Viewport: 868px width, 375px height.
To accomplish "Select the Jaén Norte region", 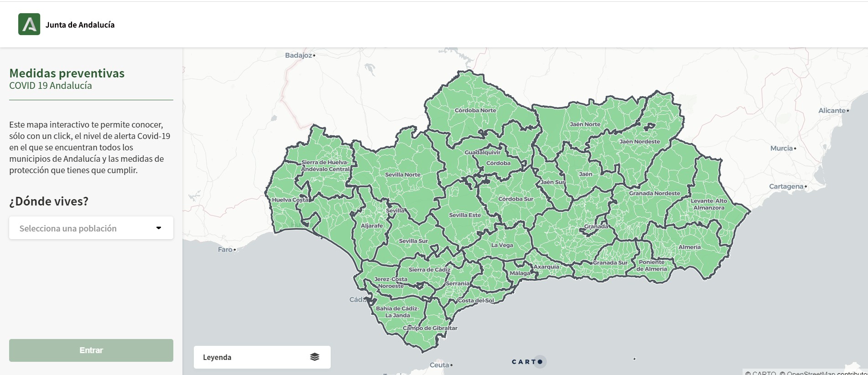I will 585,124.
